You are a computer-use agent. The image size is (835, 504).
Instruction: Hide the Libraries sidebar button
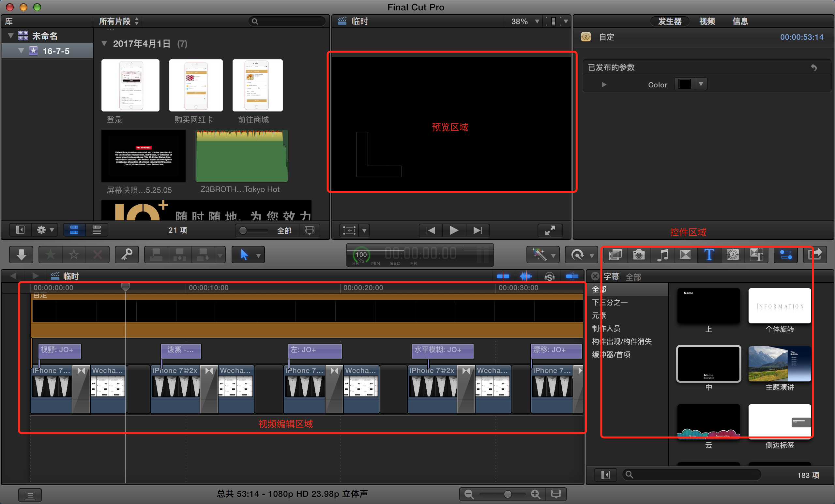point(20,230)
